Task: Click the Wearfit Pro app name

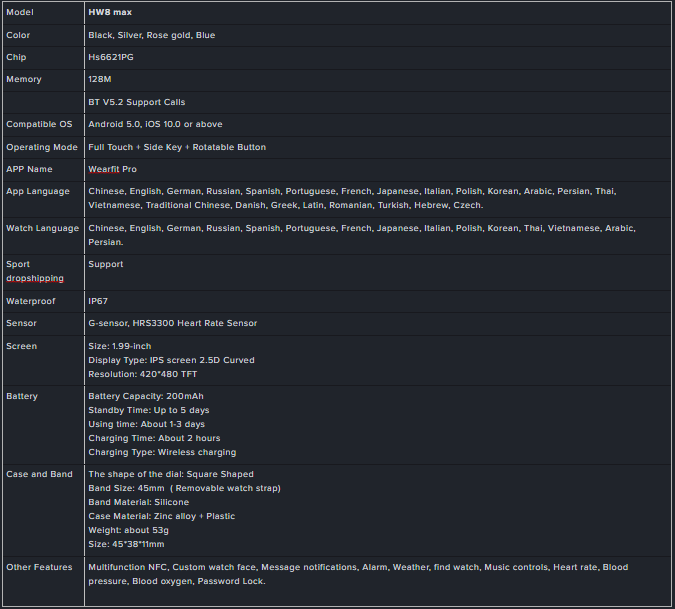Action: coord(114,169)
